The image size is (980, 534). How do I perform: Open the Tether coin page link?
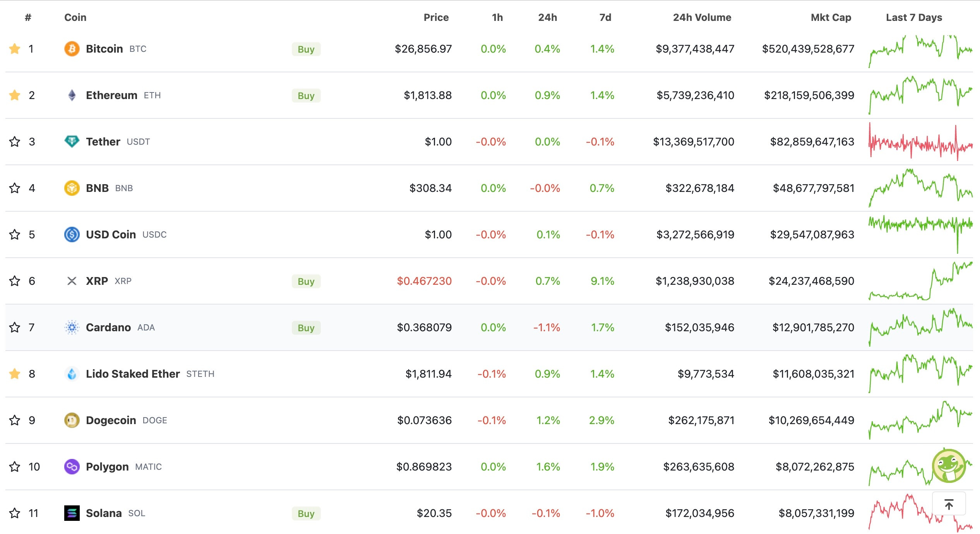103,142
